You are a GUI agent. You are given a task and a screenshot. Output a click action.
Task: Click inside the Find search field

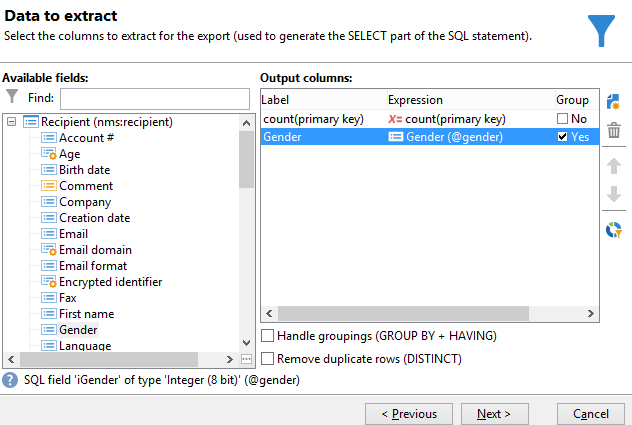coord(154,98)
